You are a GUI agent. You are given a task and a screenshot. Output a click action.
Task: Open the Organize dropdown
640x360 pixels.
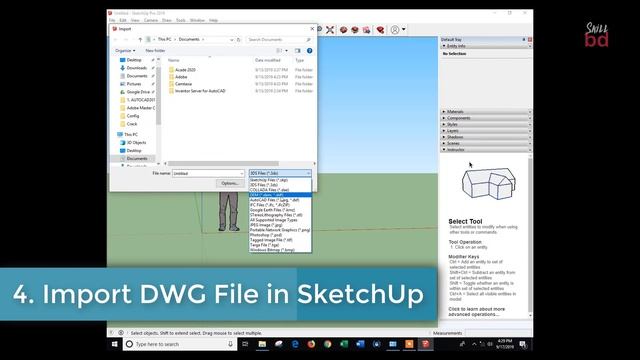pos(125,51)
